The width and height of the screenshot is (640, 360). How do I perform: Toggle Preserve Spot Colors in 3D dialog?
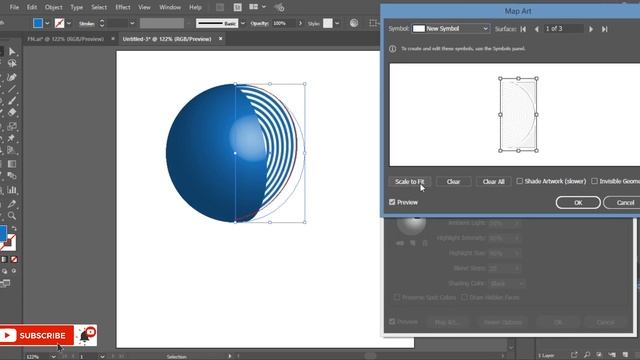397,297
